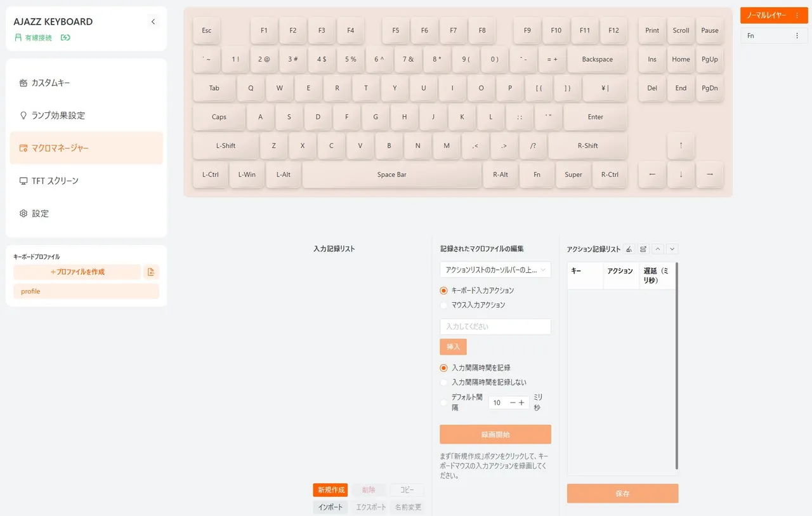
Task: Move the selected action up with the up arrow
Action: 658,249
